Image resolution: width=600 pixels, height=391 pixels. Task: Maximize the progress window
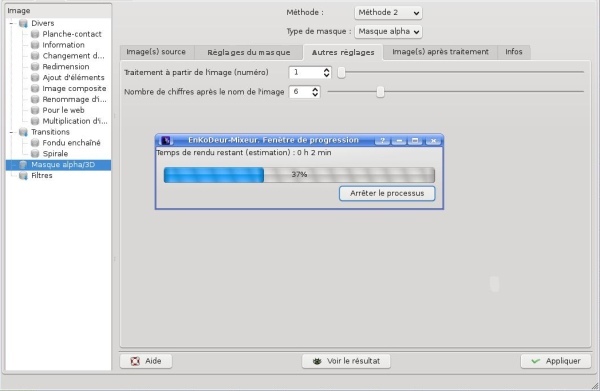[x=415, y=141]
